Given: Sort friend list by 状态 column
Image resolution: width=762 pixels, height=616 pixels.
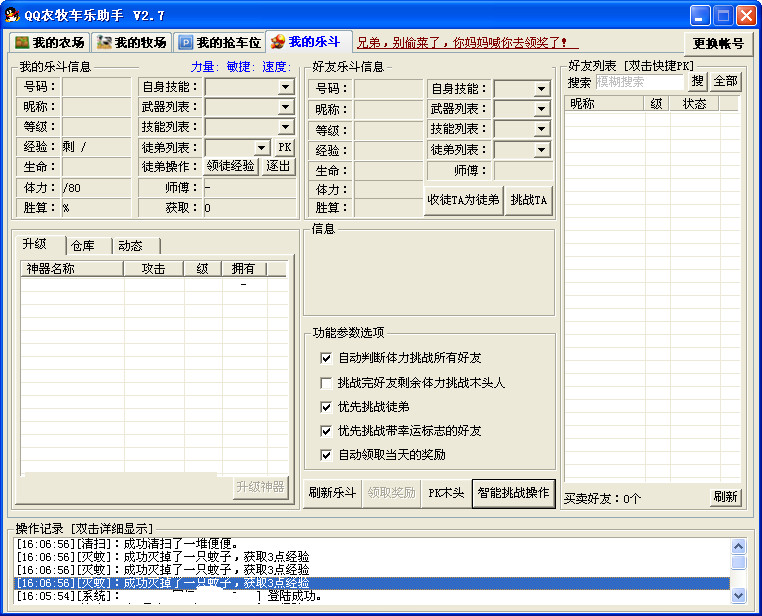Looking at the screenshot, I should [694, 103].
